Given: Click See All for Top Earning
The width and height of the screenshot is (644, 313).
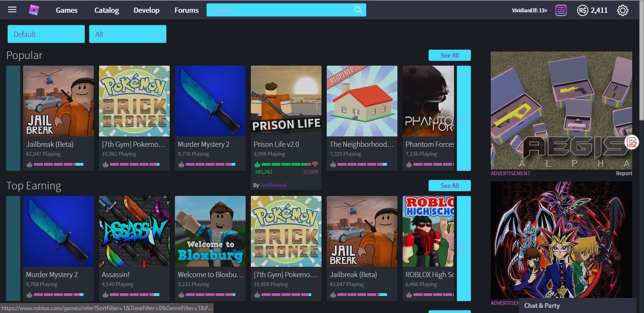Looking at the screenshot, I should (x=450, y=186).
